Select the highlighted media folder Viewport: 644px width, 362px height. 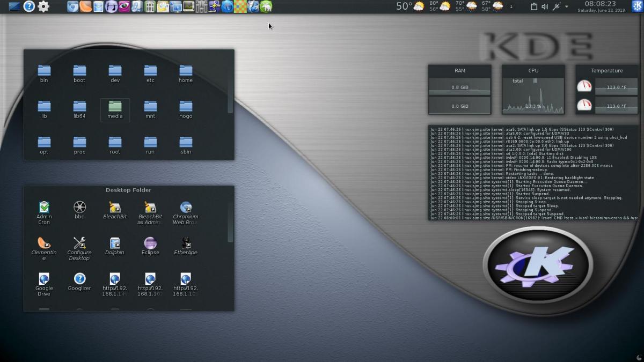[x=115, y=110]
